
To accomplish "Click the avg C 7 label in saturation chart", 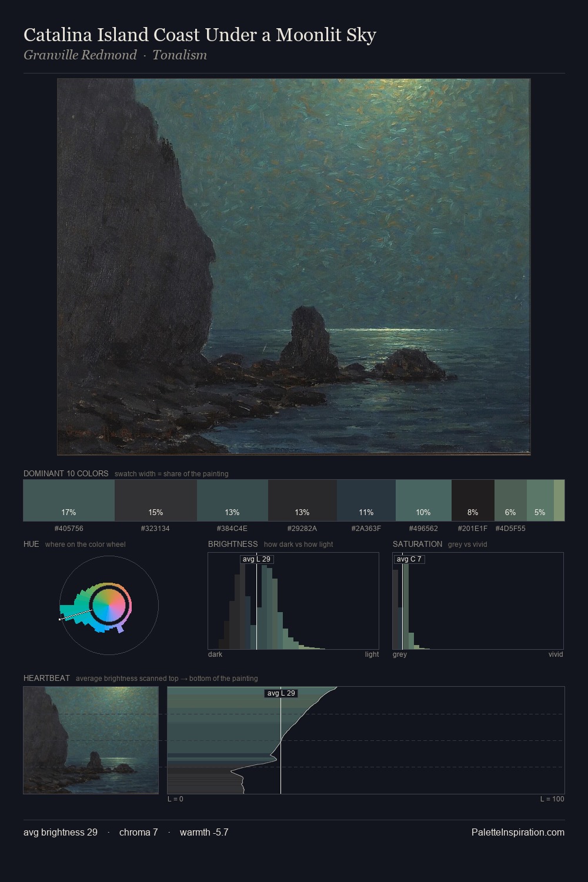I will [x=409, y=559].
